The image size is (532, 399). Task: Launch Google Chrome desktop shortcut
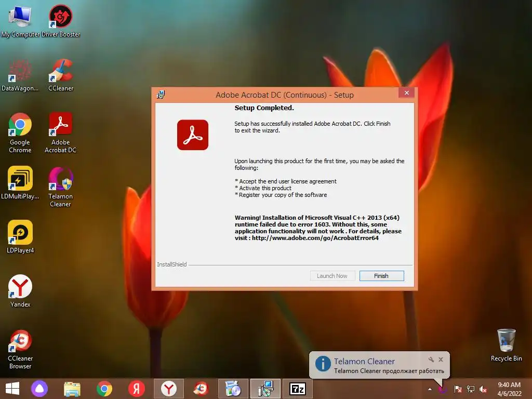tap(20, 133)
